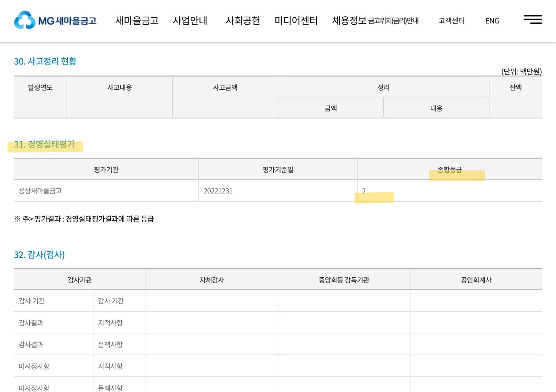Open the 미디어센터 section
This screenshot has width=556, height=392.
[x=295, y=21]
